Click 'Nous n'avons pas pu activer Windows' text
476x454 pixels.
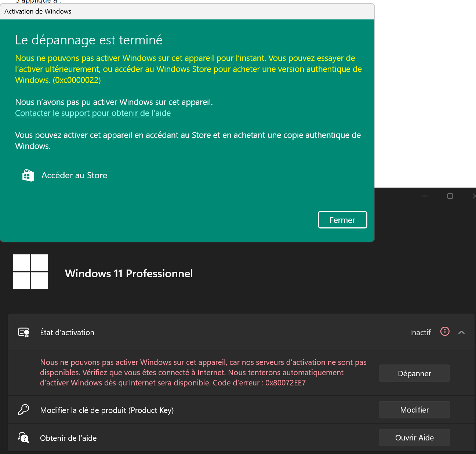[114, 102]
